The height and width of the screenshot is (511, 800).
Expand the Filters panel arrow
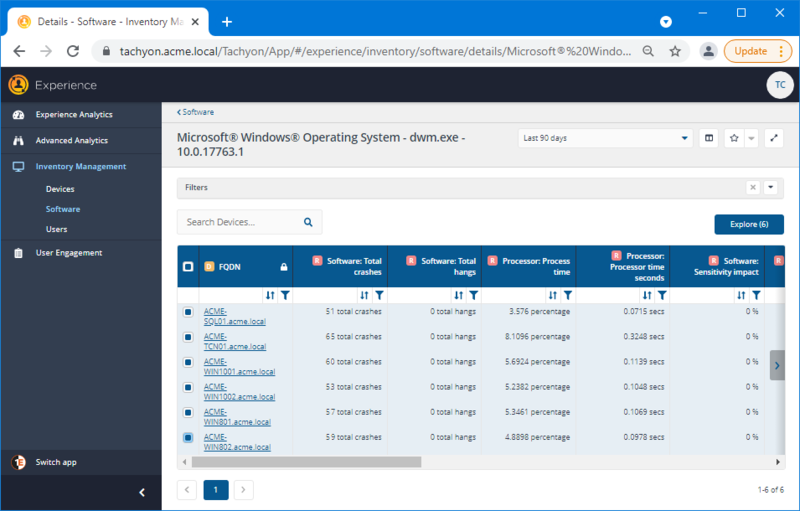point(770,188)
